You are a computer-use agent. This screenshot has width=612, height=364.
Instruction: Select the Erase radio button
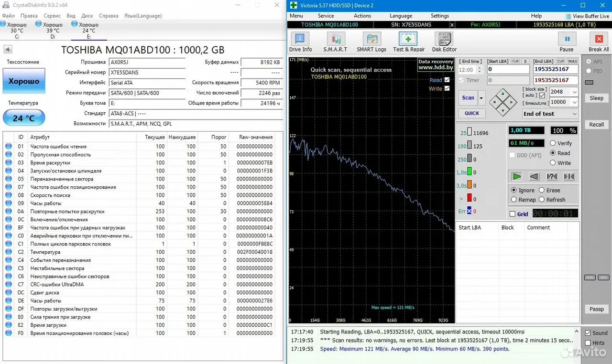(542, 190)
